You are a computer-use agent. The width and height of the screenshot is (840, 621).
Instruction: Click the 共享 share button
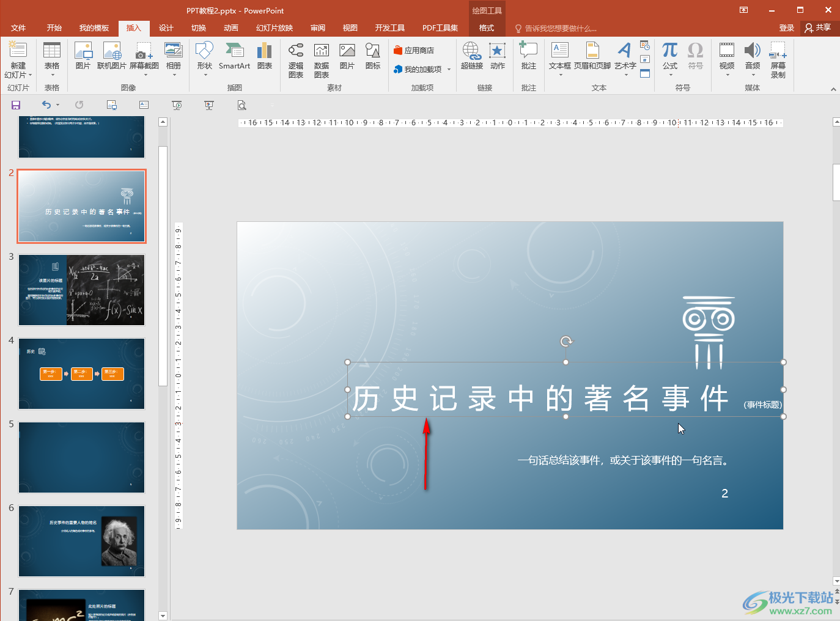point(818,28)
